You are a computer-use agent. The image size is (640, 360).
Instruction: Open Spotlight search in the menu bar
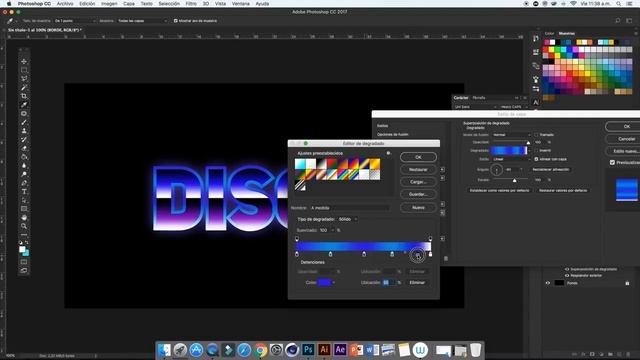coord(619,4)
